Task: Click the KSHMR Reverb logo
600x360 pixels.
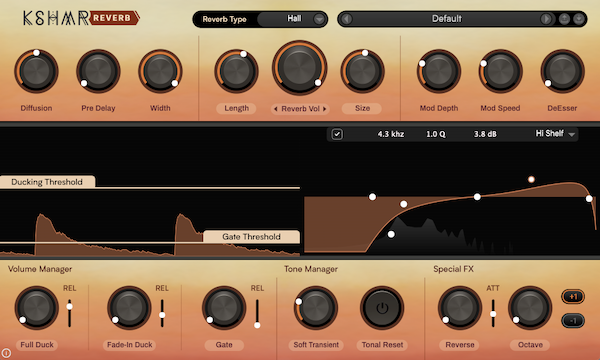Action: point(81,18)
